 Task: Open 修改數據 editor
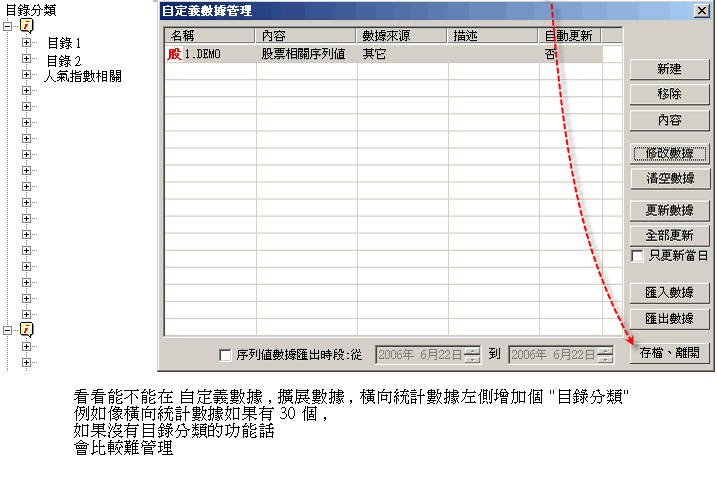click(669, 154)
